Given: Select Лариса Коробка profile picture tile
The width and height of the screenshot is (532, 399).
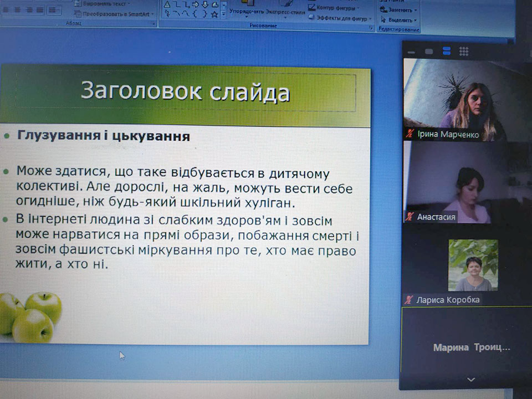Looking at the screenshot, I should tap(473, 265).
